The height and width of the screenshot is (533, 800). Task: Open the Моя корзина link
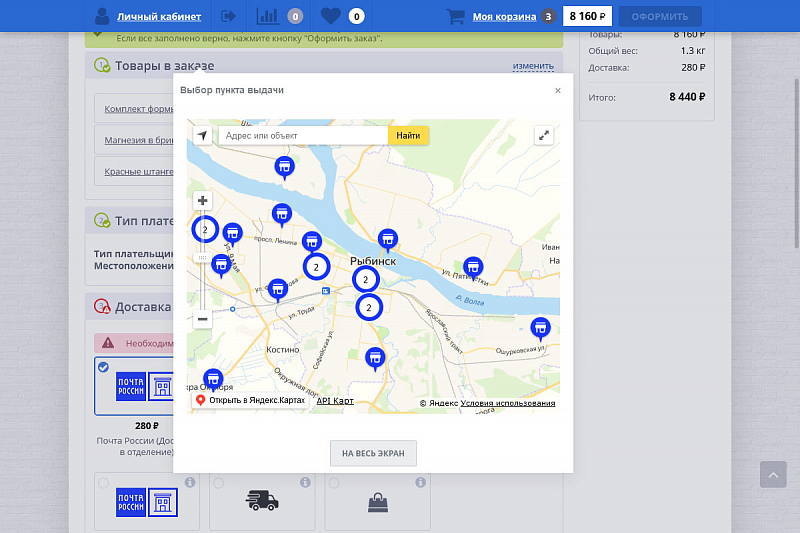504,16
